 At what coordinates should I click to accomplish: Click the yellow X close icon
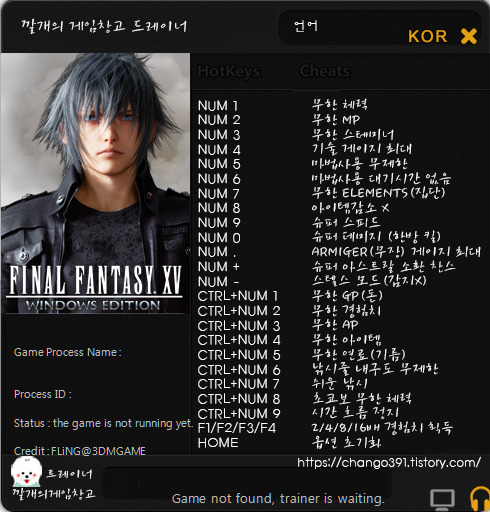pyautogui.click(x=469, y=36)
